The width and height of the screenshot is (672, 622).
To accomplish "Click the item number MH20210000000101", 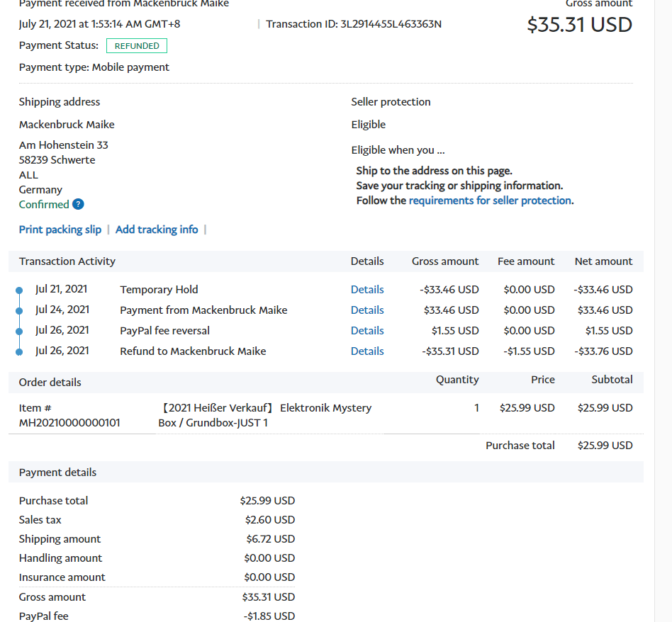I will [x=69, y=423].
